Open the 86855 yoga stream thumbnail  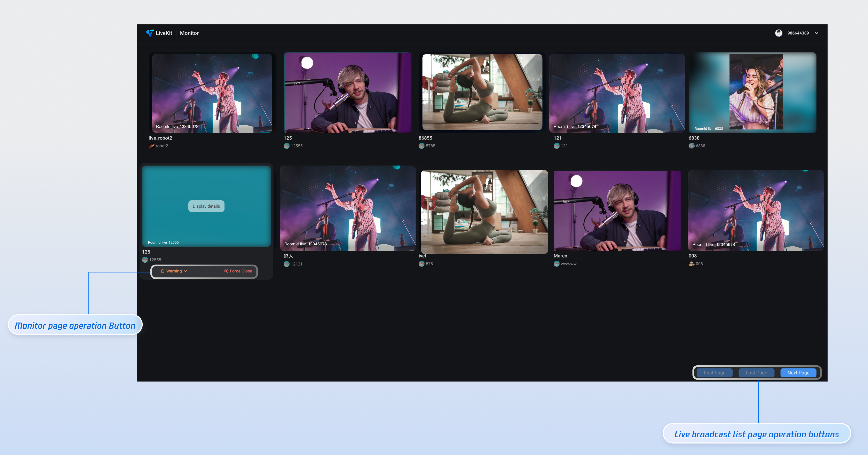pyautogui.click(x=482, y=92)
